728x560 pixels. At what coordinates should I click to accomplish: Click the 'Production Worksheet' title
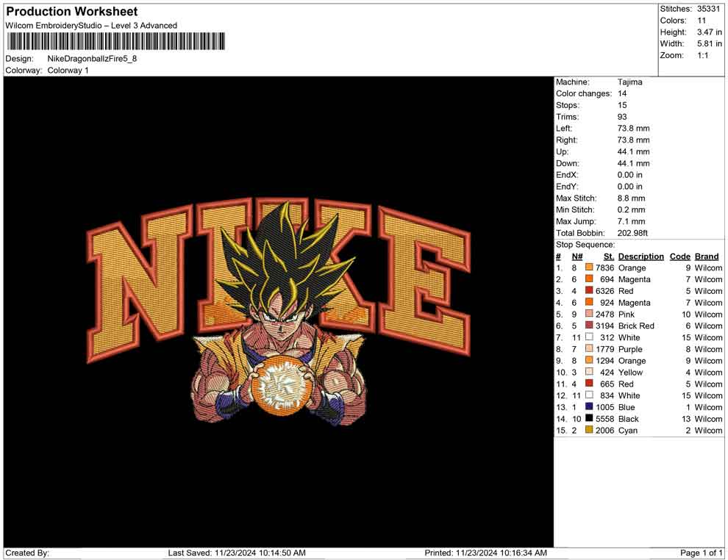click(x=72, y=12)
